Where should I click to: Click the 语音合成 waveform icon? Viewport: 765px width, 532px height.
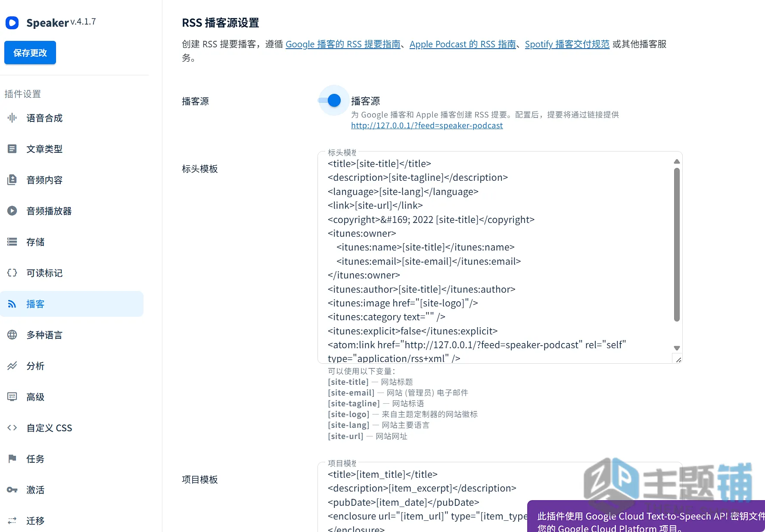pyautogui.click(x=12, y=118)
